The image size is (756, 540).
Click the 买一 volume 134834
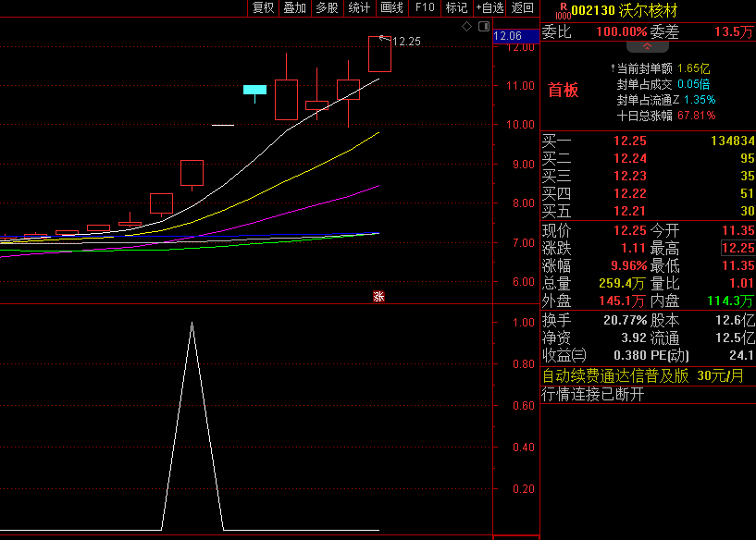732,141
